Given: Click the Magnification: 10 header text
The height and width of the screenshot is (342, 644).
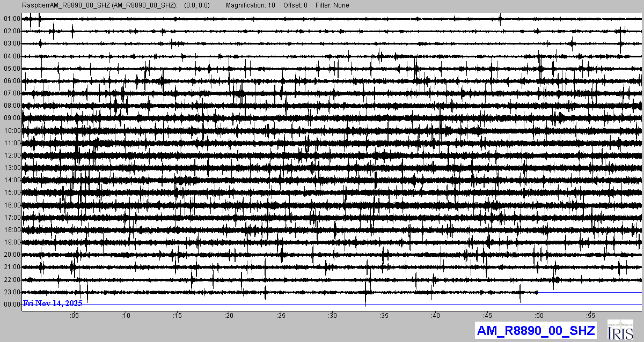Looking at the screenshot, I should coord(251,5).
